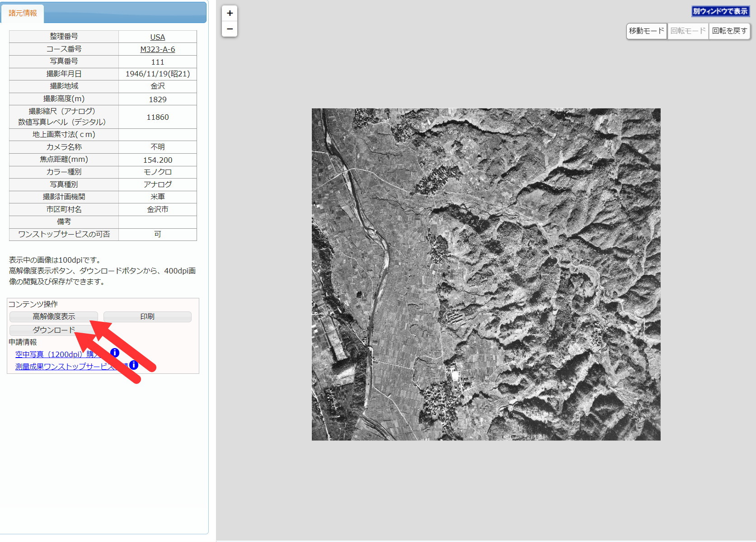Click the ダウンロード button

point(54,330)
